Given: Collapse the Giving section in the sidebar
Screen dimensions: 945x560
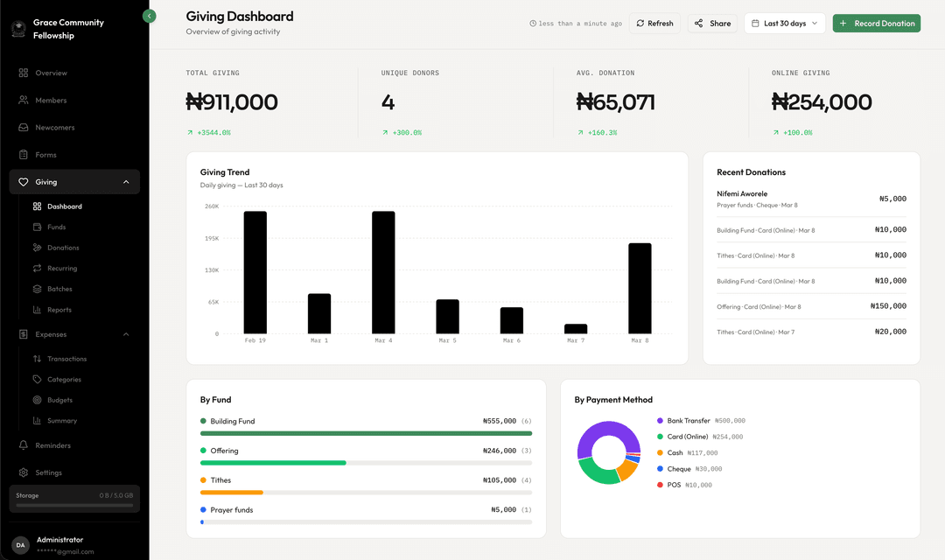Looking at the screenshot, I should coord(125,181).
